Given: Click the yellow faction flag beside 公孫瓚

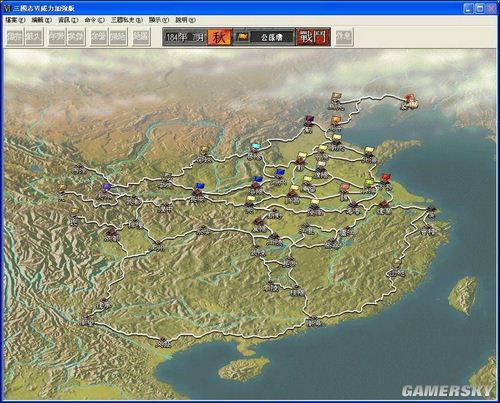Looking at the screenshot, I should tap(242, 37).
